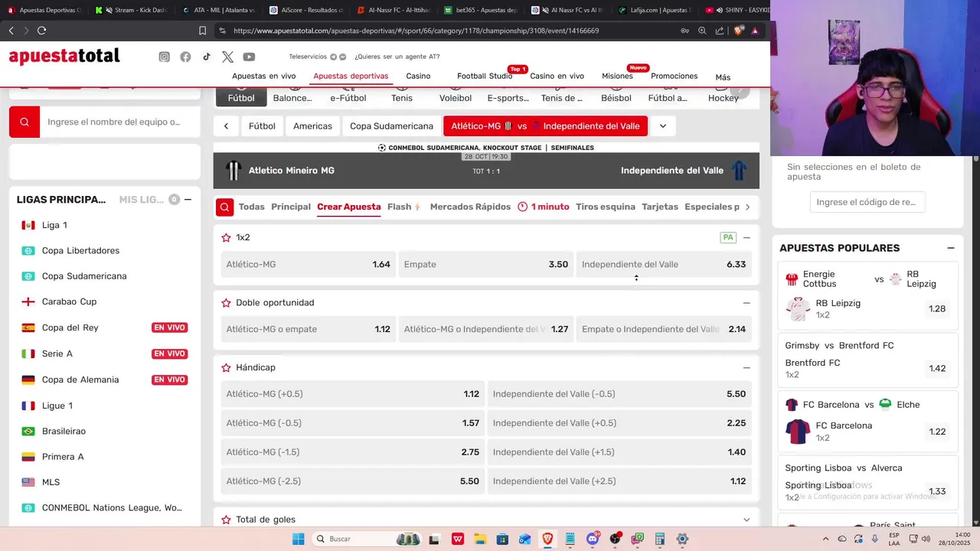Switch to the Tiros esquina tab
The width and height of the screenshot is (980, 551).
click(x=606, y=207)
